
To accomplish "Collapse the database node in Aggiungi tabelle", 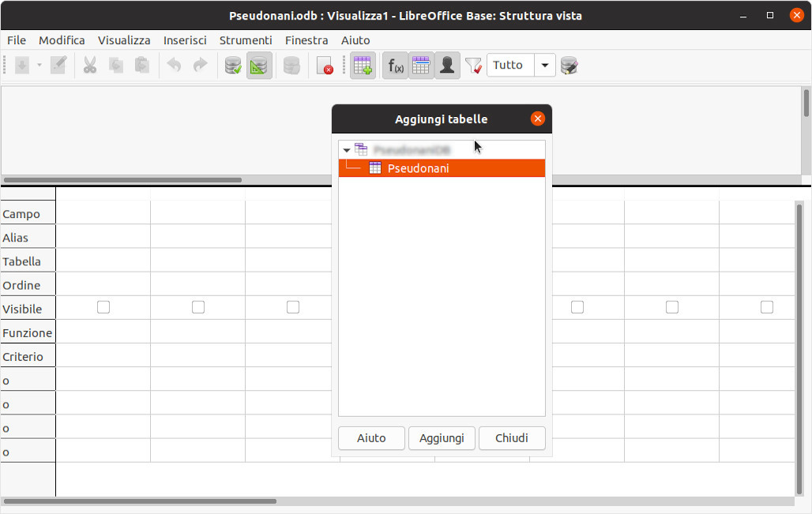I will [x=347, y=150].
